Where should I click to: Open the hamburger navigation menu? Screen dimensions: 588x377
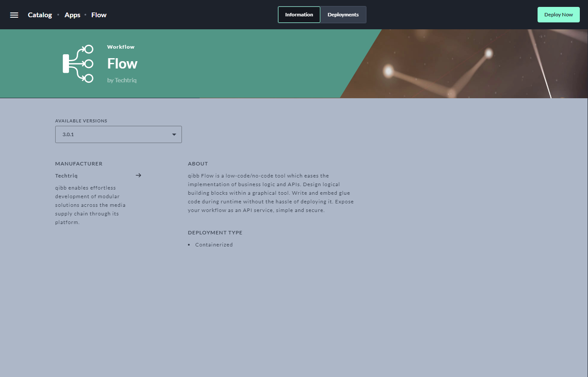14,15
